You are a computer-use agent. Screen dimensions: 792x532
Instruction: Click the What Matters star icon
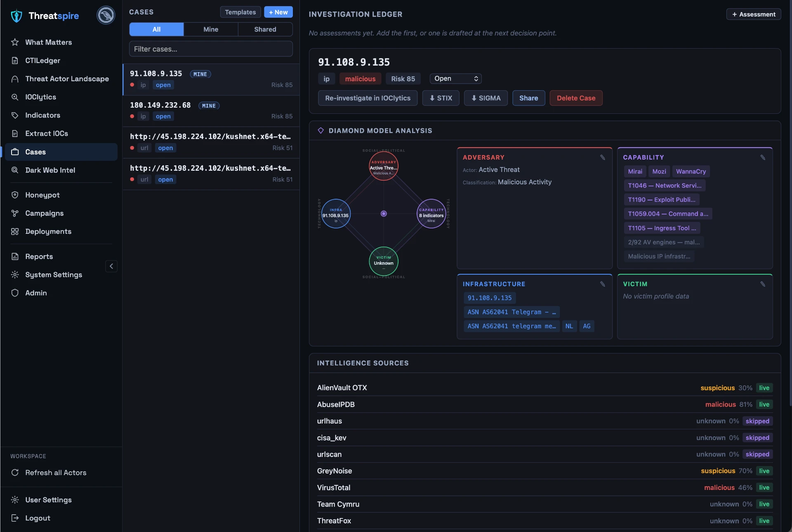tap(15, 42)
